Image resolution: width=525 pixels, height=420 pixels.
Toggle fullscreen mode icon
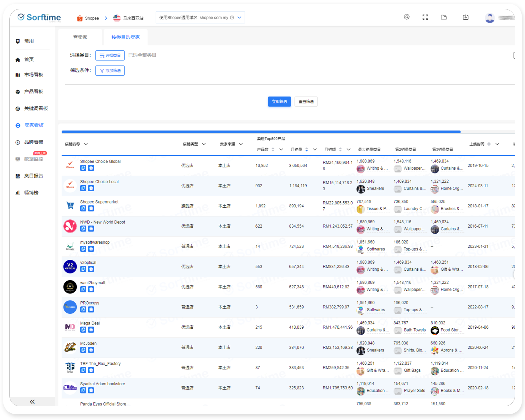click(x=425, y=17)
